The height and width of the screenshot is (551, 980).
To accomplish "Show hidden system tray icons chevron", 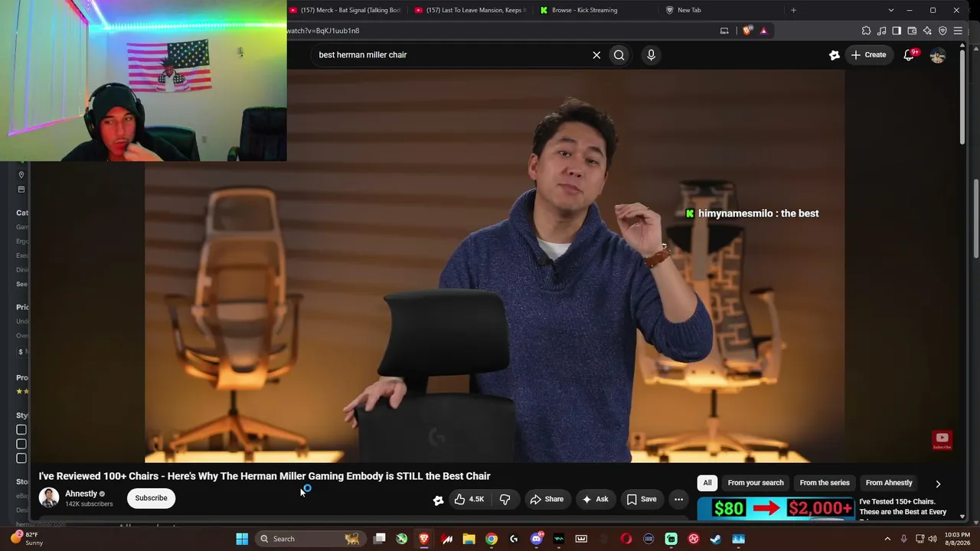I will click(887, 539).
